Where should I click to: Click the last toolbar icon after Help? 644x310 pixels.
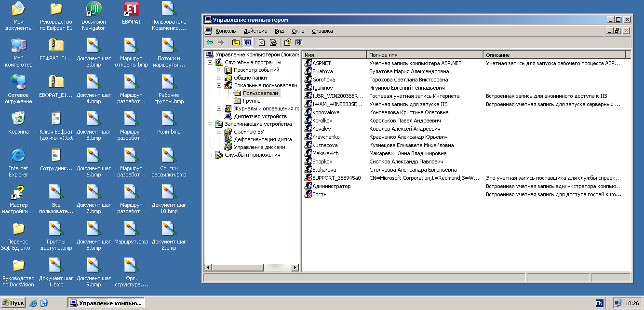299,42
